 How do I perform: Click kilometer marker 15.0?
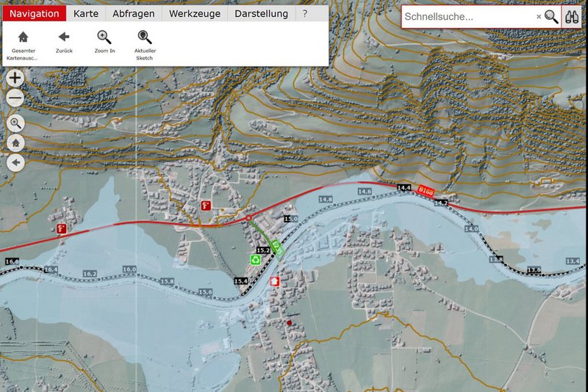click(290, 219)
